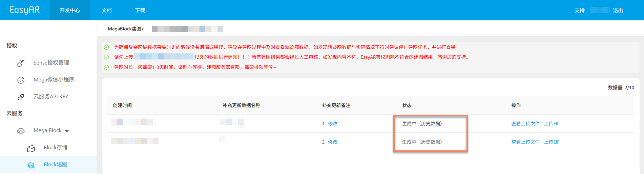Image resolution: width=644 pixels, height=174 pixels.
Task: Click 修改 for remark 1
Action: 332,124
